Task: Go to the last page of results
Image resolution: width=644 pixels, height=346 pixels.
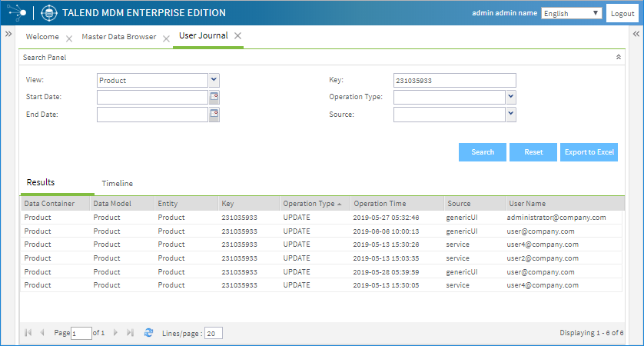Action: coord(130,333)
